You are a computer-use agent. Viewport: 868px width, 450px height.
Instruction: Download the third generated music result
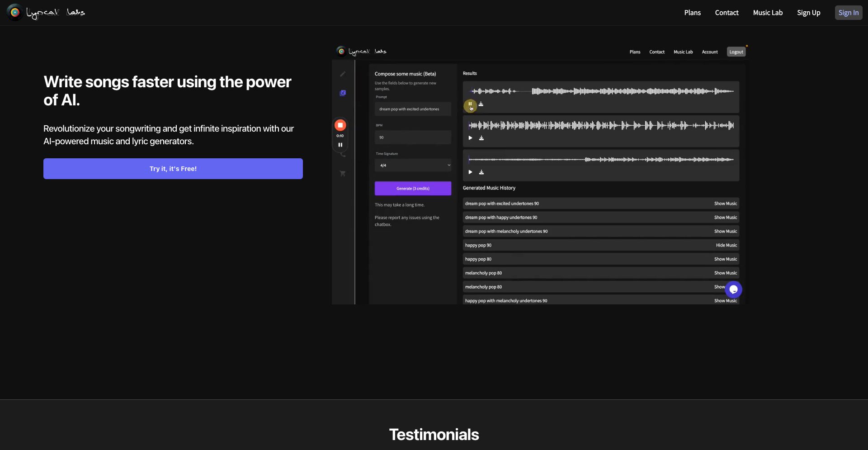(481, 172)
